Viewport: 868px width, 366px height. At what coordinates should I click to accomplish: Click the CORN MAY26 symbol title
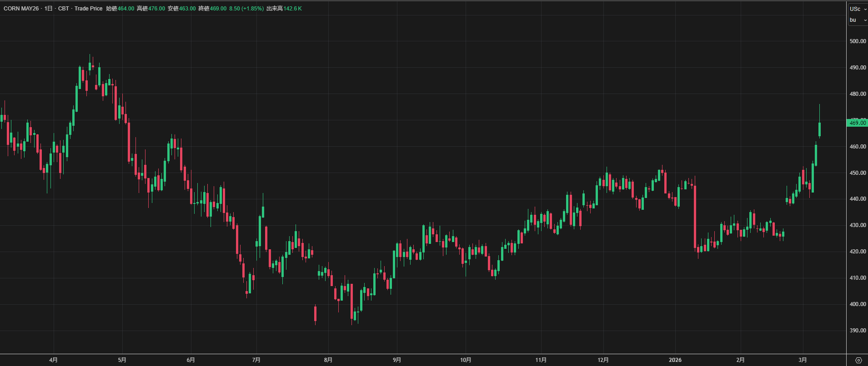click(21, 9)
